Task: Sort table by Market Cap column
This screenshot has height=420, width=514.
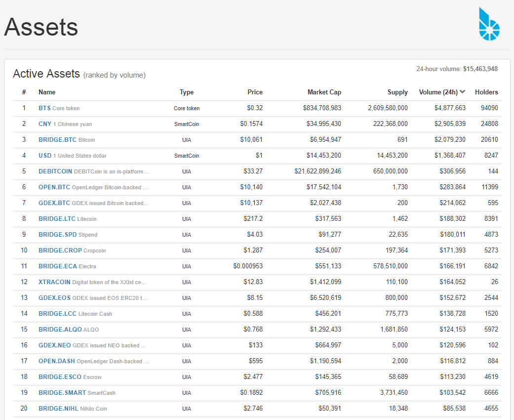Action: click(x=324, y=92)
